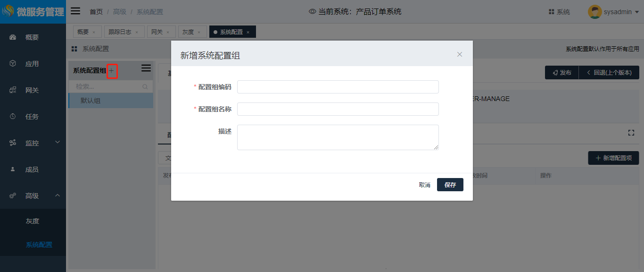Click the 描述 text area
The image size is (644, 272).
pos(338,137)
